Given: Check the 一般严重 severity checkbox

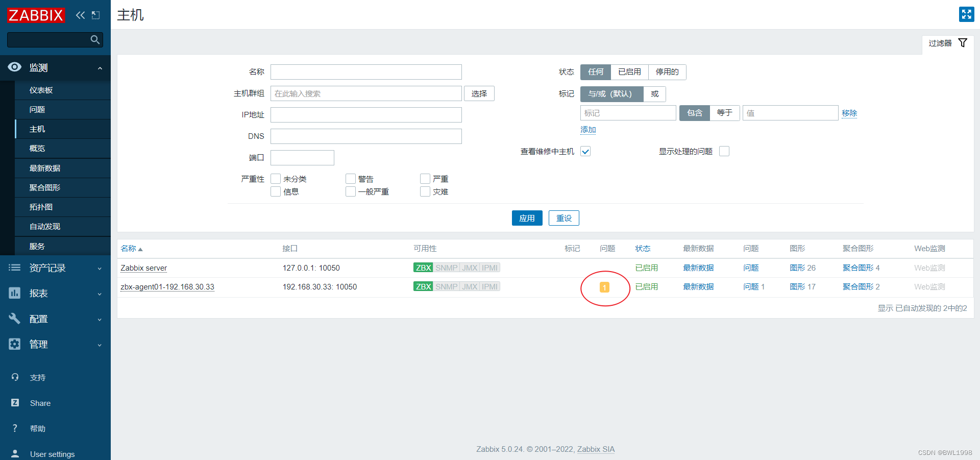Looking at the screenshot, I should (x=351, y=191).
